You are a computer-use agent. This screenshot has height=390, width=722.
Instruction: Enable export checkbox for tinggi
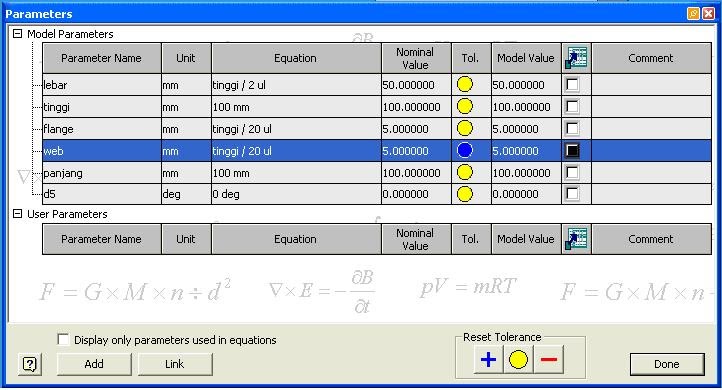572,107
